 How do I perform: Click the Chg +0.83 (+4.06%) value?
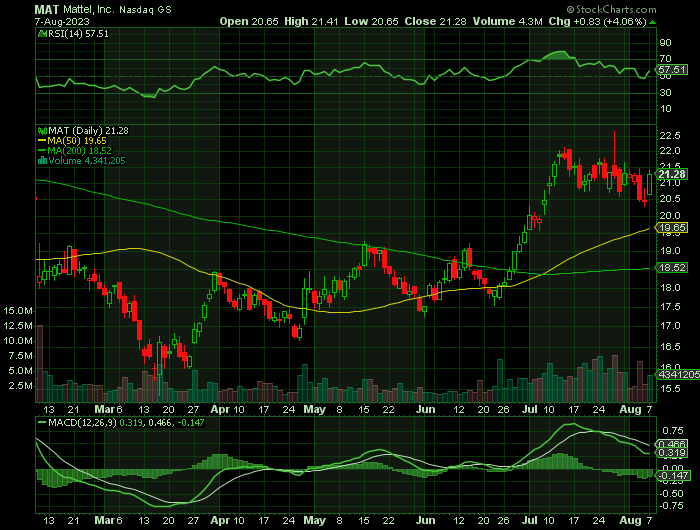(597, 21)
